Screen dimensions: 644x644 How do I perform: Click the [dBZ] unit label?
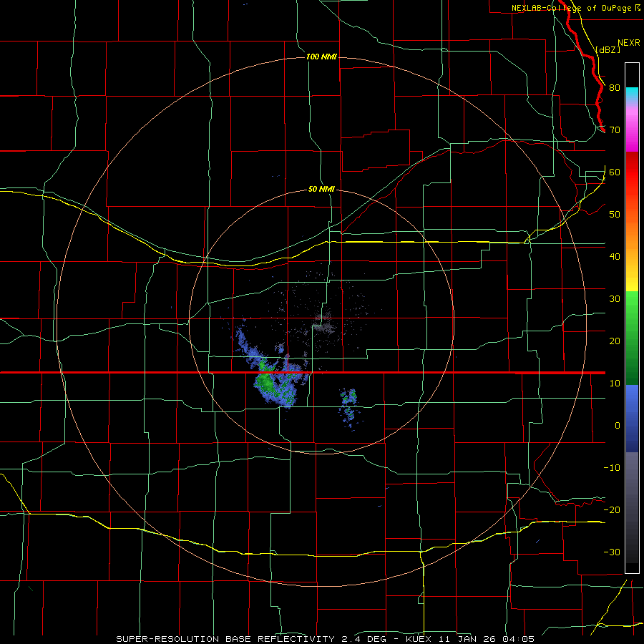point(608,49)
